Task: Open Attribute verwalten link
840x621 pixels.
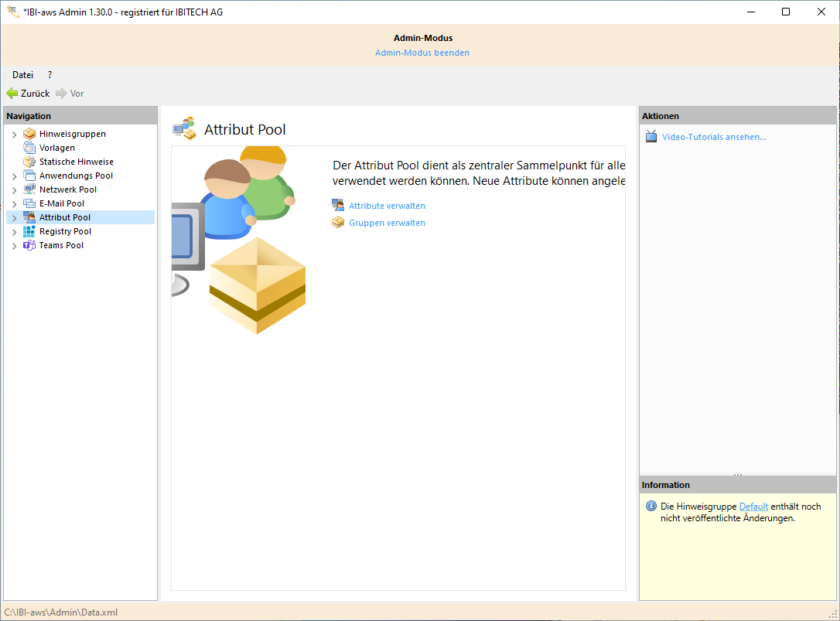Action: pos(387,206)
